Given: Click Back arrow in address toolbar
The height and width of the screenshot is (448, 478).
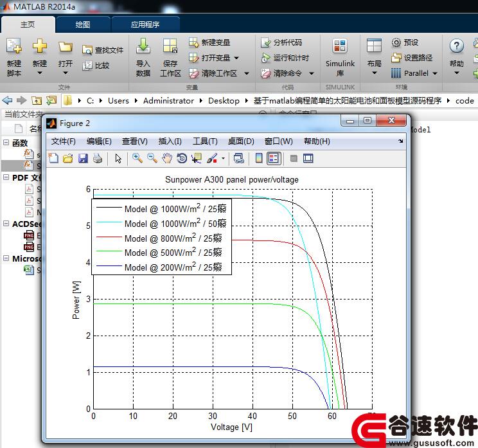Looking at the screenshot, I should pos(7,100).
